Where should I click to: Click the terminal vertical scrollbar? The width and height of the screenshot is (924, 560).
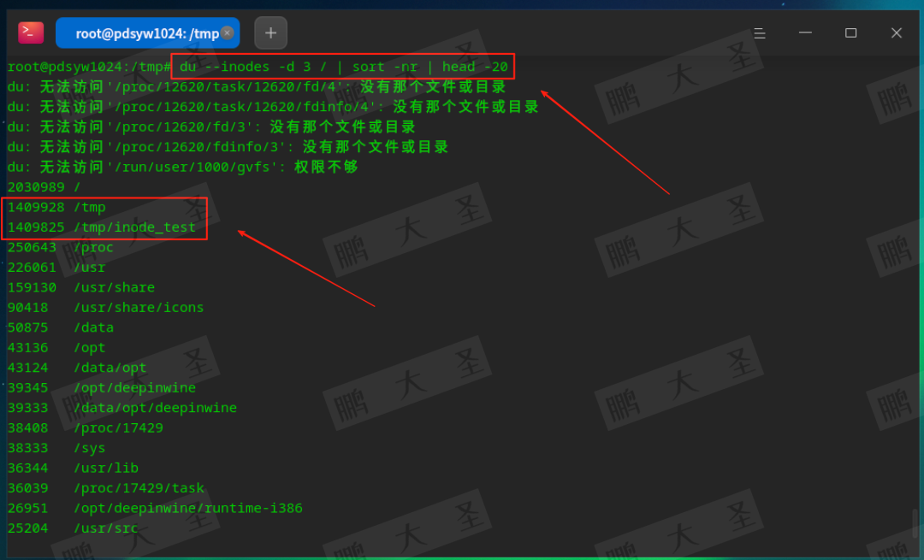click(x=915, y=523)
